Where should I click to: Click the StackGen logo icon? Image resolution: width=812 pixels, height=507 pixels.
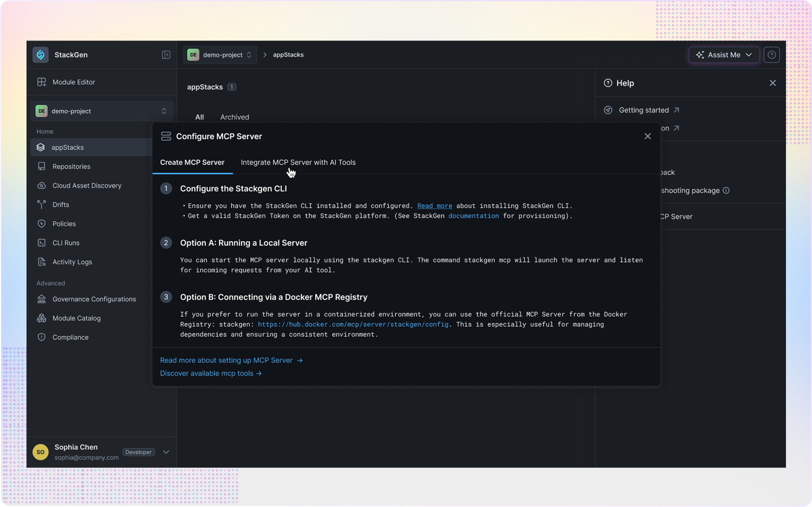(x=40, y=55)
